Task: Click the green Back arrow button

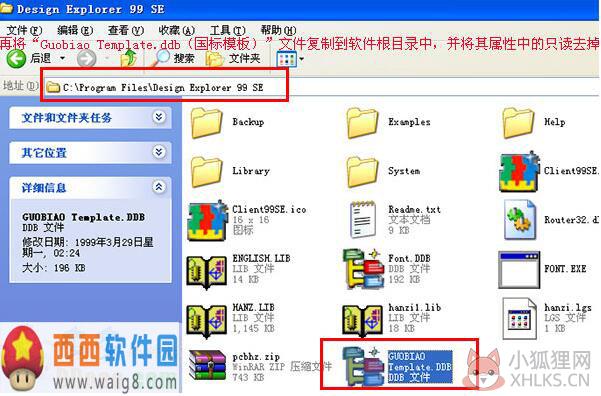Action: [16, 59]
